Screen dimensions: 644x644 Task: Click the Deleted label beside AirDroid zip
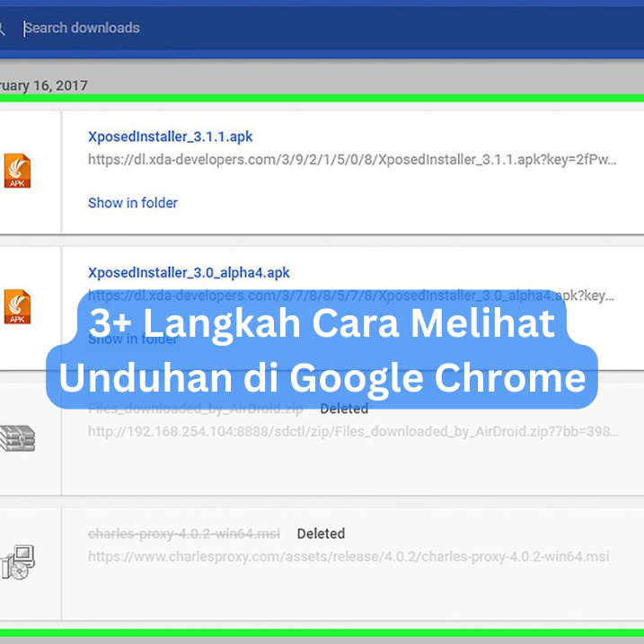344,409
